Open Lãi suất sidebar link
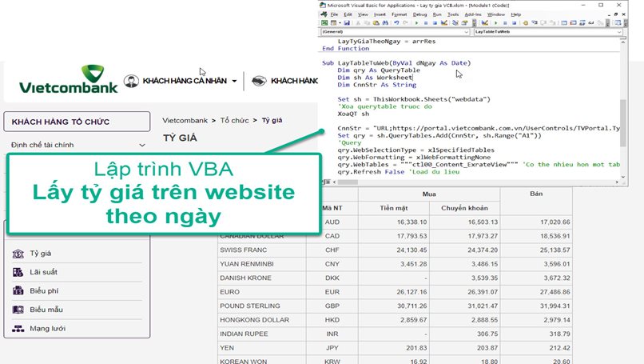This screenshot has height=364, width=644. (43, 272)
